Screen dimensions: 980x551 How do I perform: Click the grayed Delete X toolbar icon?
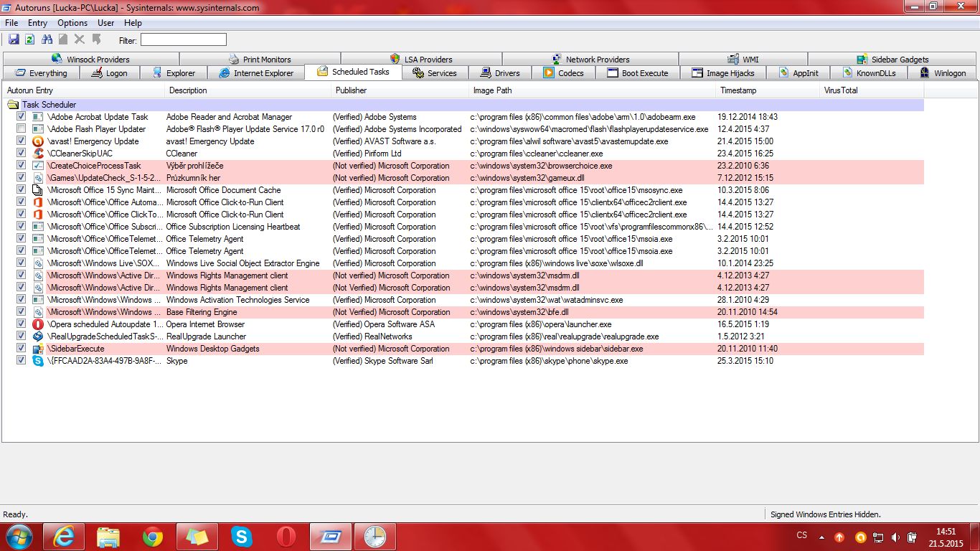click(x=80, y=39)
